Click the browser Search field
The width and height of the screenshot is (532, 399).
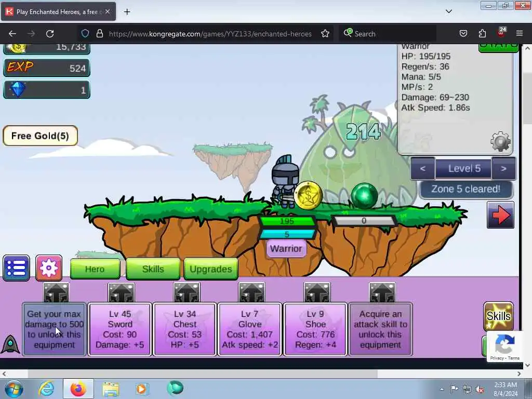pos(388,34)
